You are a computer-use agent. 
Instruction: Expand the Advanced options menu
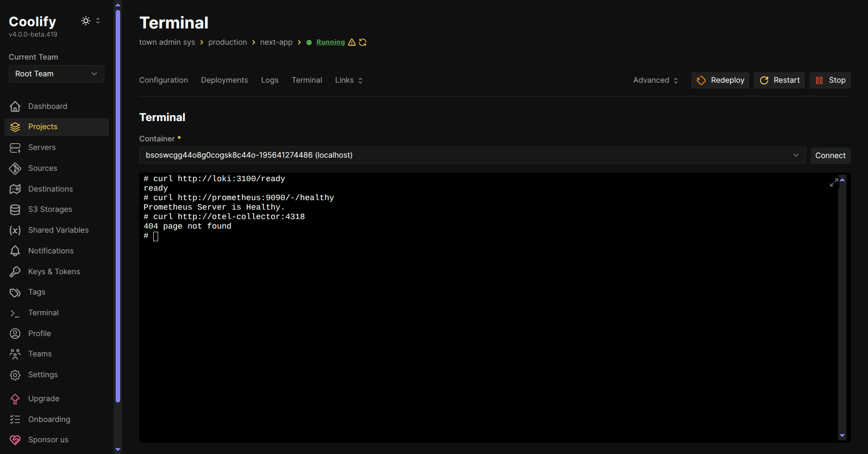655,80
